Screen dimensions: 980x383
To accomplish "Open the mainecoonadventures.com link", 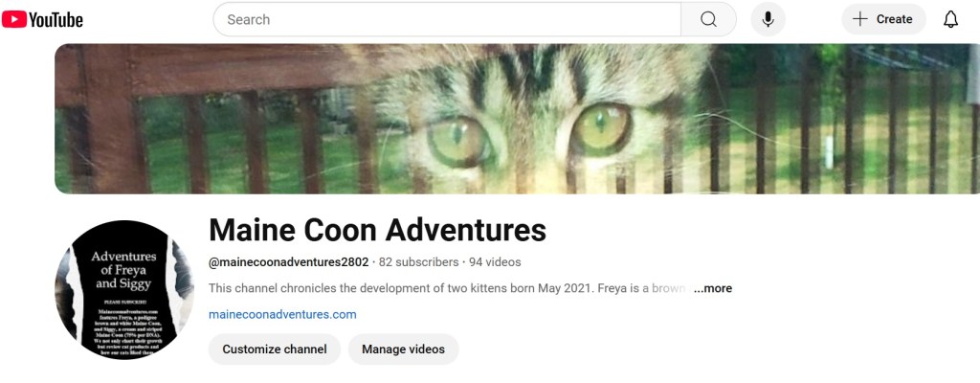I will pyautogui.click(x=282, y=314).
